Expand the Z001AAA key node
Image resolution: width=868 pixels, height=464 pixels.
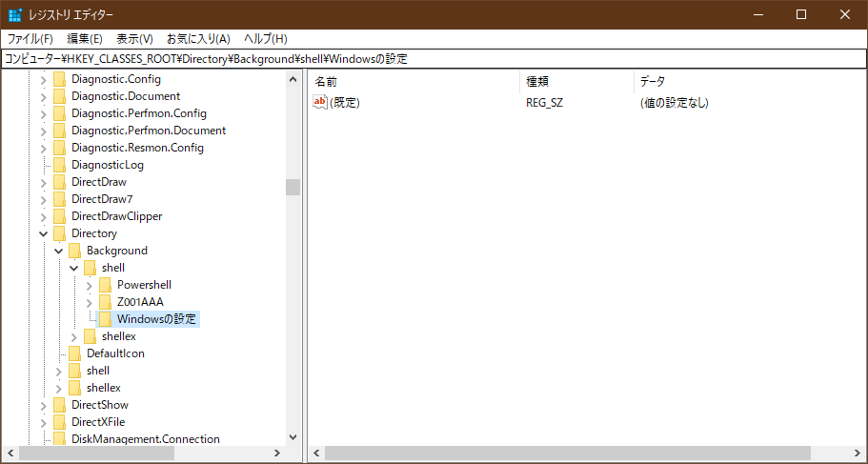pos(89,302)
